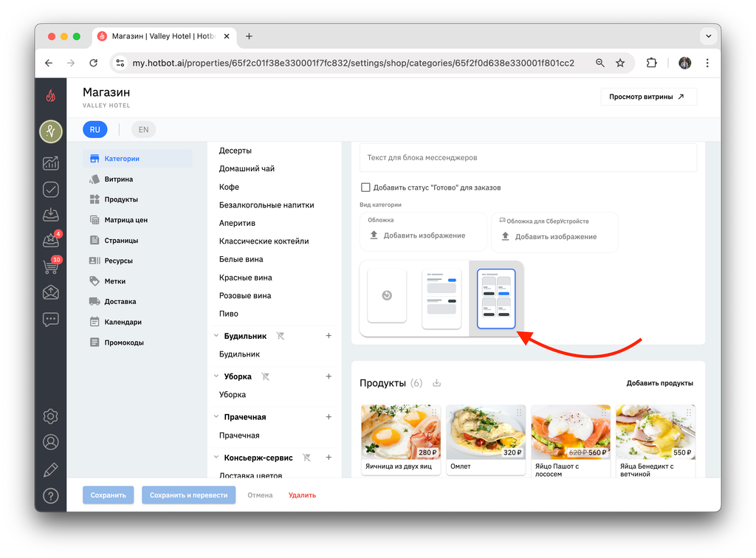756x558 pixels.
Task: Add subcategory with plus next to Уборка
Action: click(x=329, y=376)
